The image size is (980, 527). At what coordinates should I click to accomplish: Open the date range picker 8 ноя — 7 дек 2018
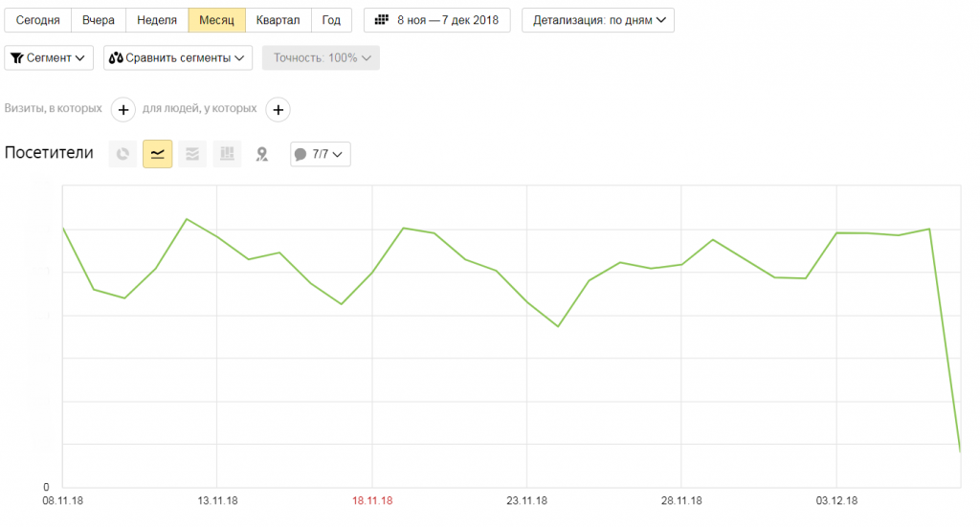[436, 20]
